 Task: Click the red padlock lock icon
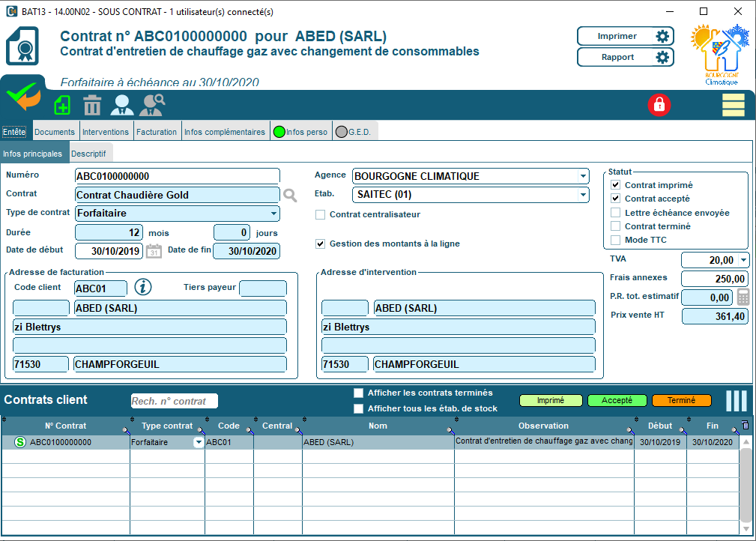click(x=659, y=105)
